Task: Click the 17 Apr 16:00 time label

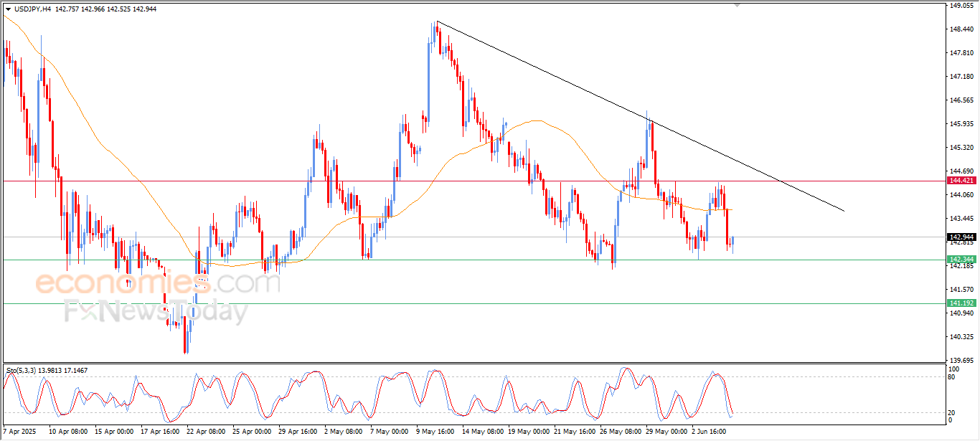Action: click(x=161, y=432)
